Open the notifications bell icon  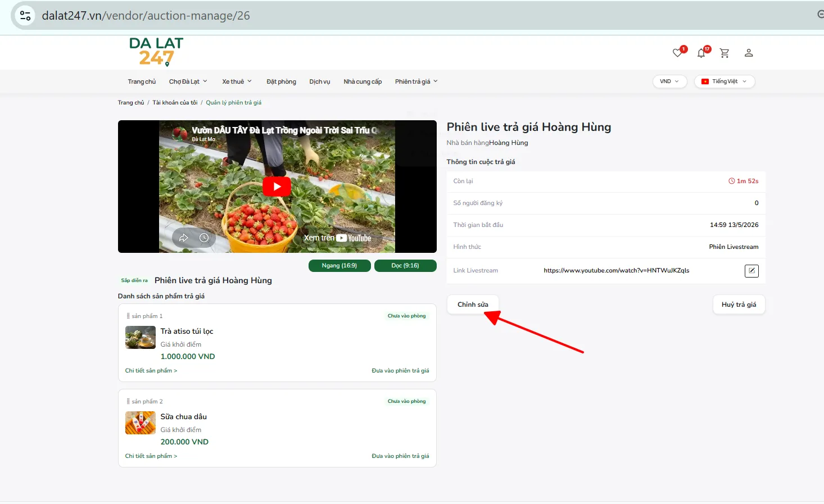click(701, 53)
